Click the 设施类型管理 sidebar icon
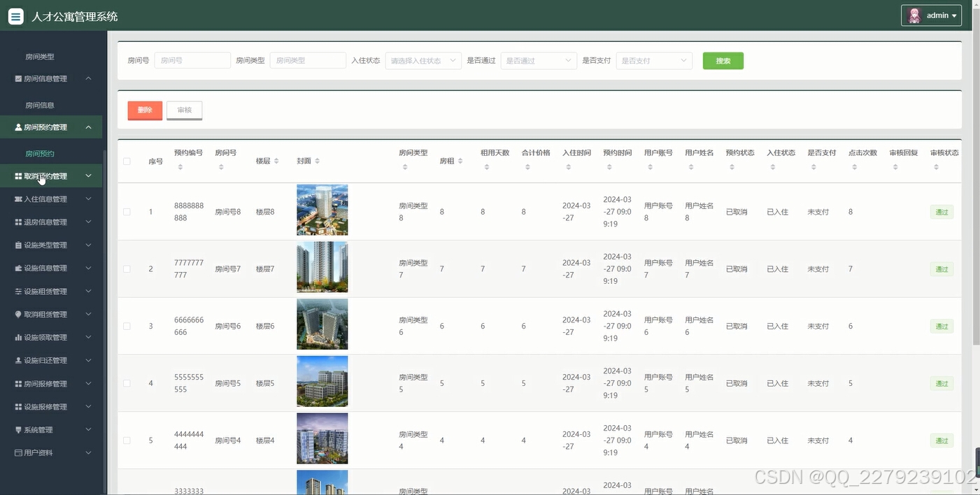Screen dimensions: 980x495 (18, 245)
